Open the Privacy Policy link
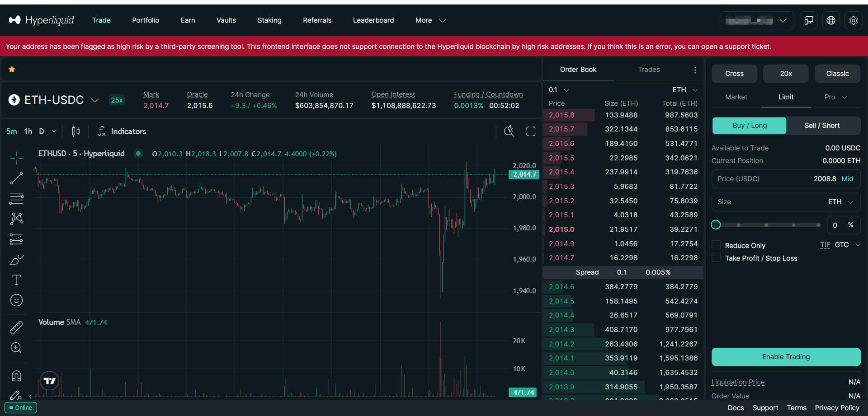The width and height of the screenshot is (868, 416). point(837,408)
